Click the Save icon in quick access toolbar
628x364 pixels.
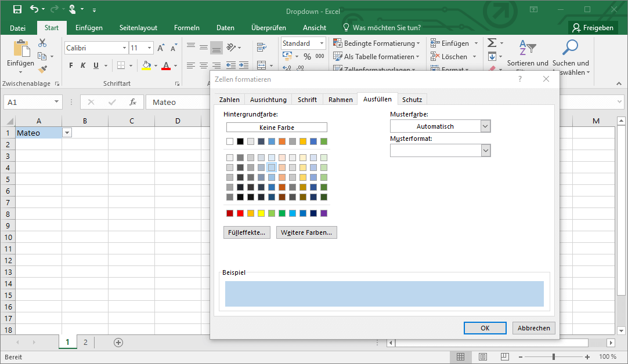[17, 9]
